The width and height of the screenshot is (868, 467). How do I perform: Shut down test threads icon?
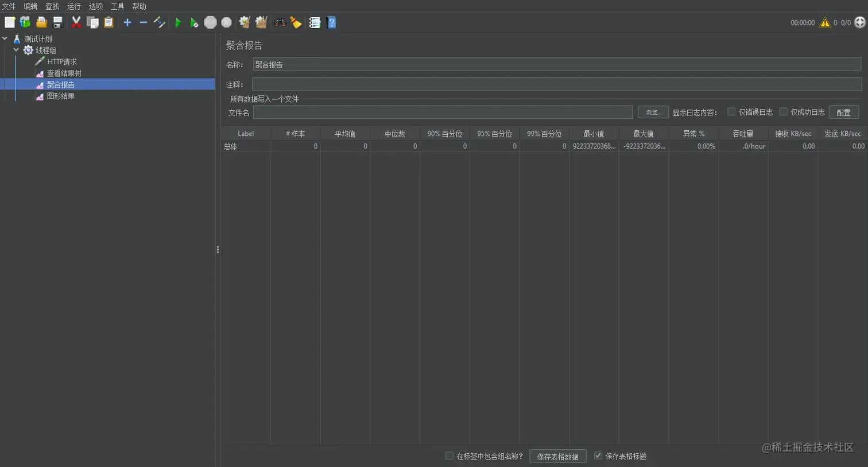point(227,22)
